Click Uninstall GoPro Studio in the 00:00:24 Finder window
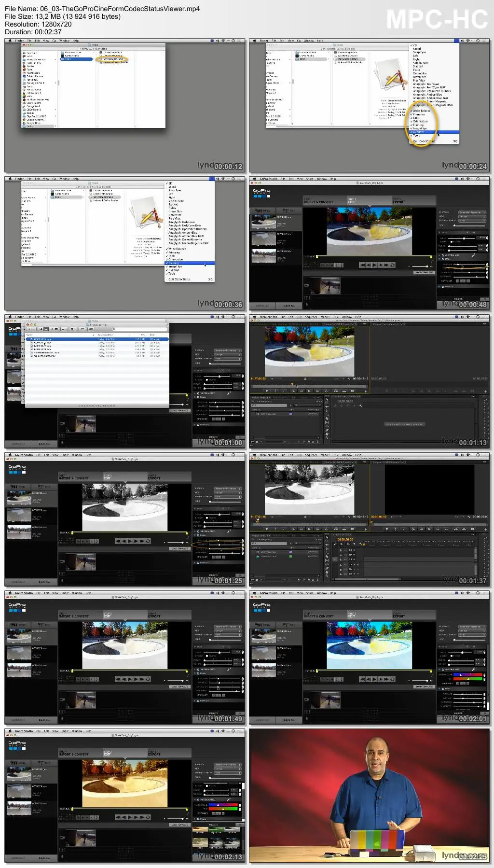 click(349, 62)
